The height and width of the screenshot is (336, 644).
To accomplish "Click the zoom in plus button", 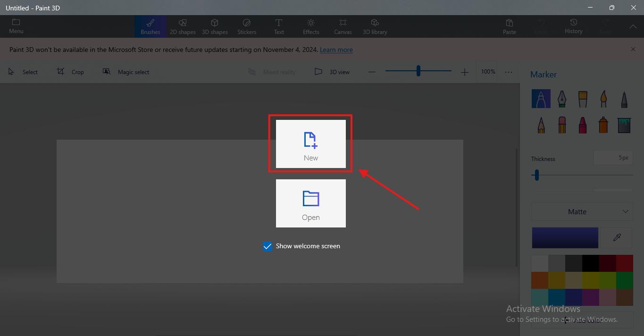I will 465,72.
